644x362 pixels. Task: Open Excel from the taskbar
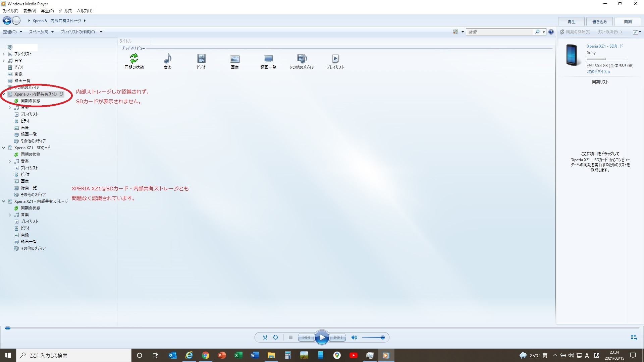(x=238, y=355)
